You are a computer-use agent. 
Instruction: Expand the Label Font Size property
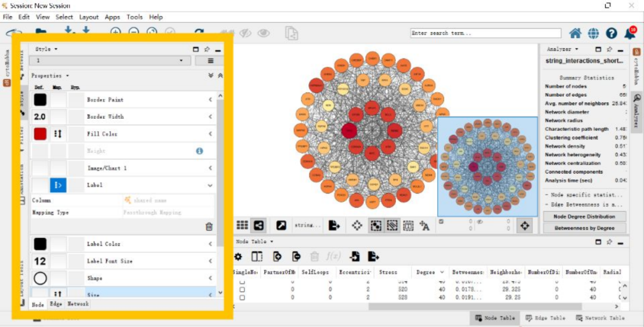tap(210, 261)
